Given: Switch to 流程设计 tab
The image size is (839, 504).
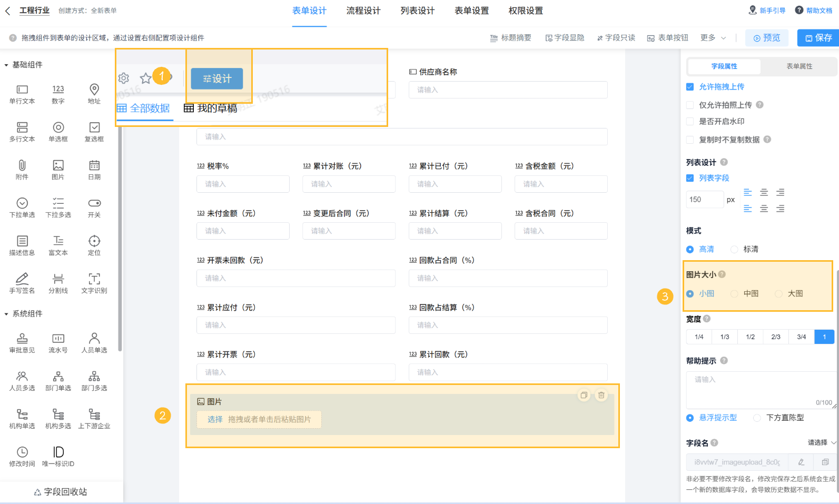Looking at the screenshot, I should pyautogui.click(x=363, y=11).
